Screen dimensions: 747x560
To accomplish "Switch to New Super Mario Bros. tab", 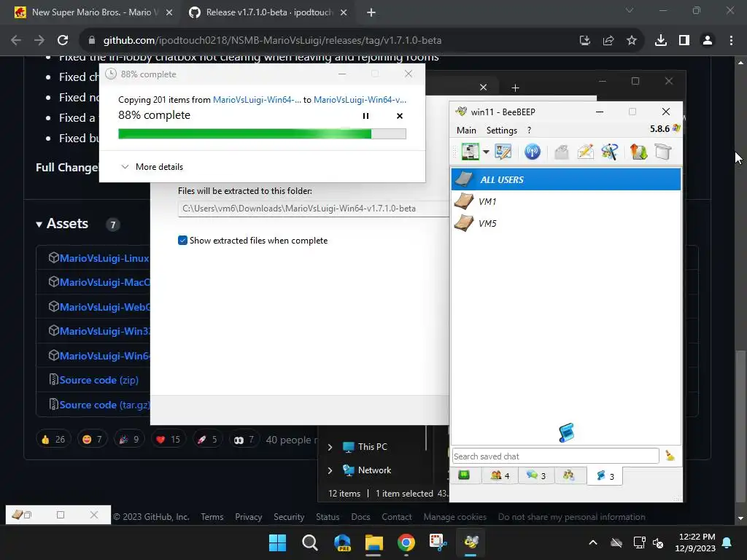I will point(93,12).
